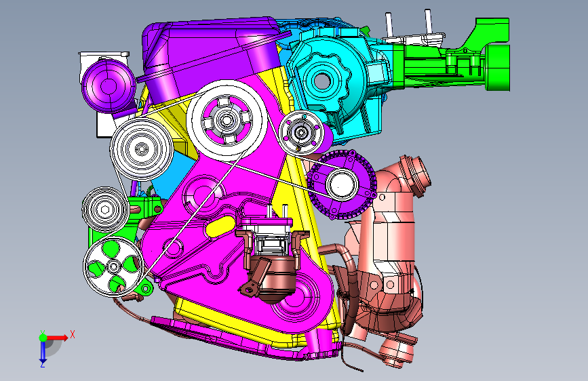Click the blue Z axis arrow of the triad

coord(43,353)
